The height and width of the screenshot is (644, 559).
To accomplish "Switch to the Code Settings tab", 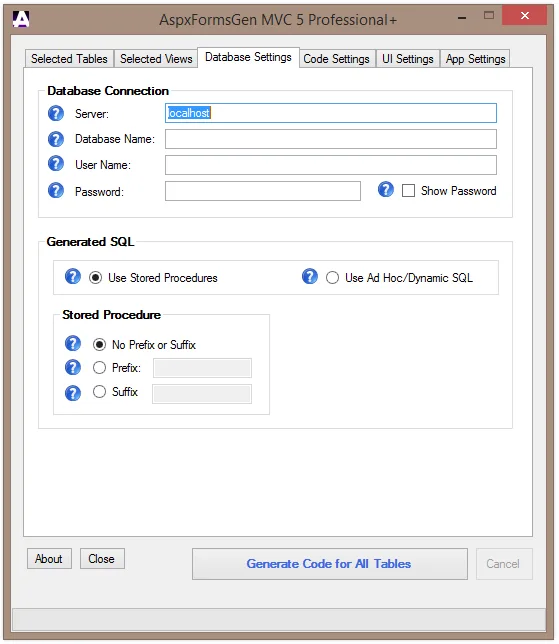I will [x=337, y=59].
